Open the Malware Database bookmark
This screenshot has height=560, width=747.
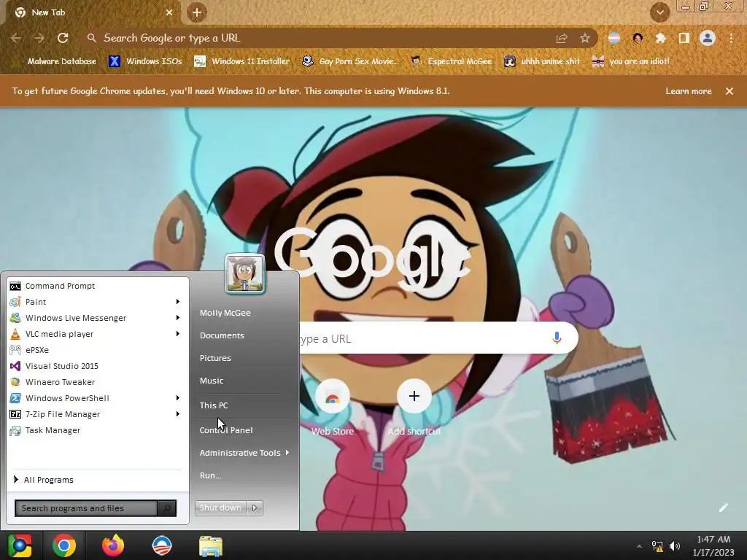(55, 61)
